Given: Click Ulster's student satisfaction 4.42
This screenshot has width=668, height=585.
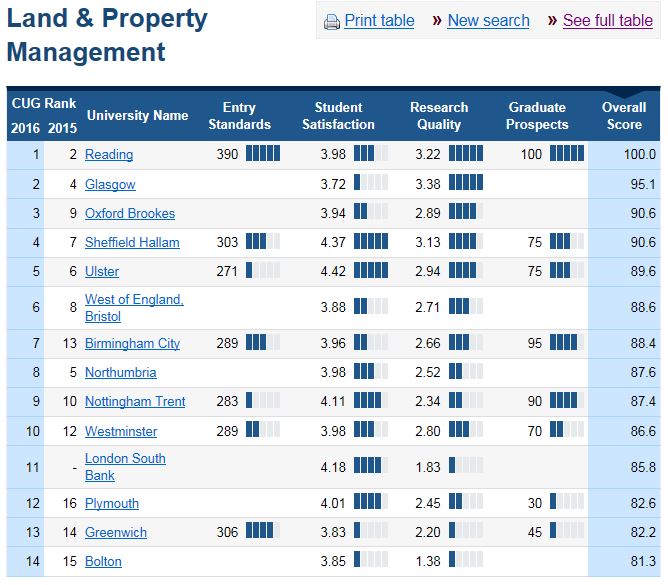Looking at the screenshot, I should tap(333, 271).
